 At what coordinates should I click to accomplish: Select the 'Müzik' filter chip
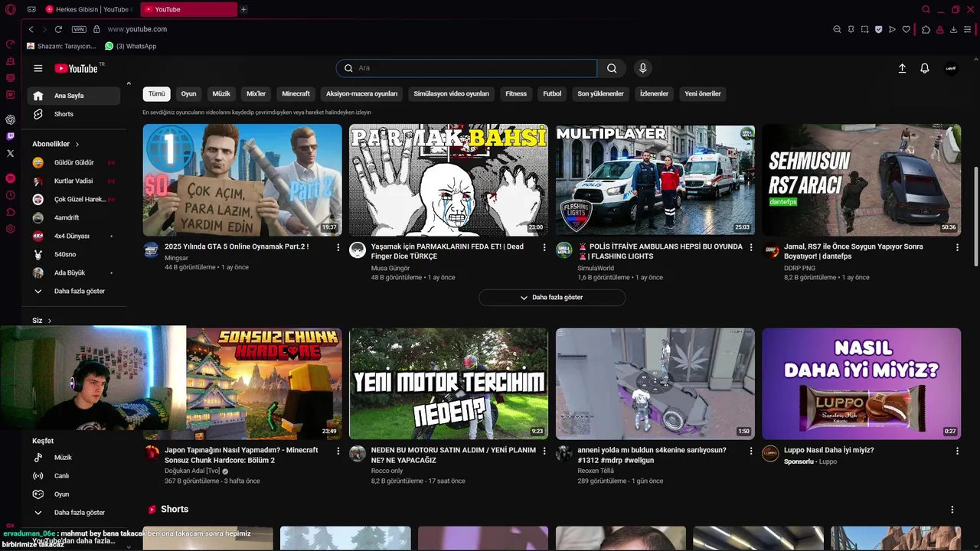[221, 93]
